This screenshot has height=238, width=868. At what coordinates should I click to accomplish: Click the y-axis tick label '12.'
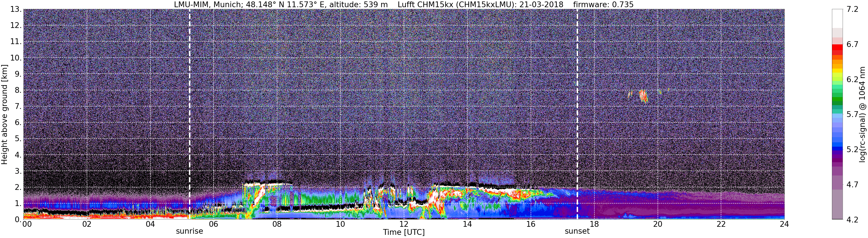coord(16,26)
